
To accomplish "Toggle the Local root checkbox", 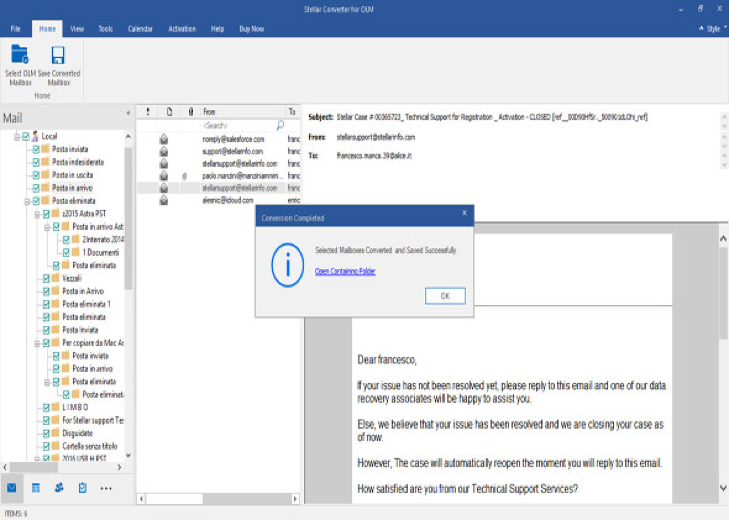I will tap(26, 136).
